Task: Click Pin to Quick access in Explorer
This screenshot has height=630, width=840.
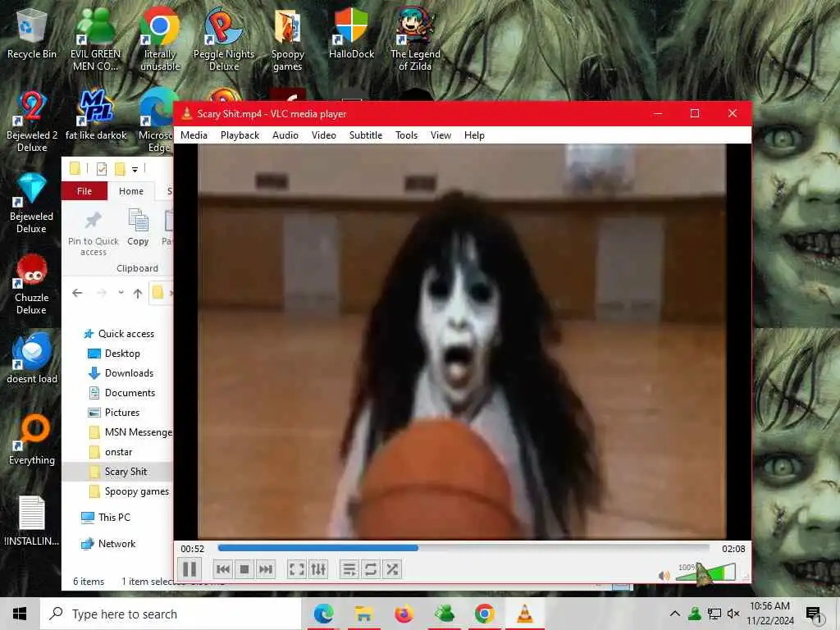Action: click(94, 232)
